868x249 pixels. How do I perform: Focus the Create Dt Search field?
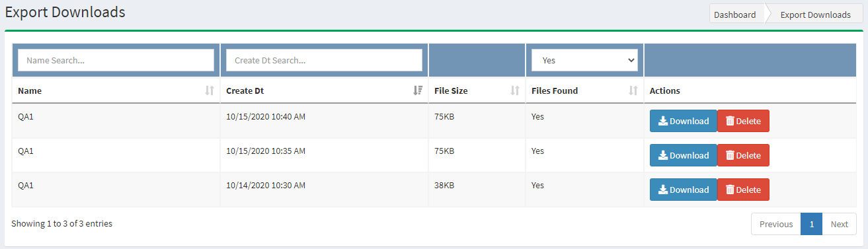[x=324, y=60]
